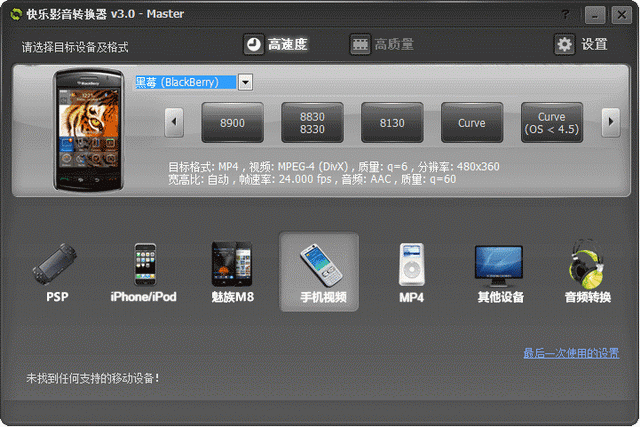
Task: Click the 目标格式: MP4 format info line
Action: click(x=333, y=167)
